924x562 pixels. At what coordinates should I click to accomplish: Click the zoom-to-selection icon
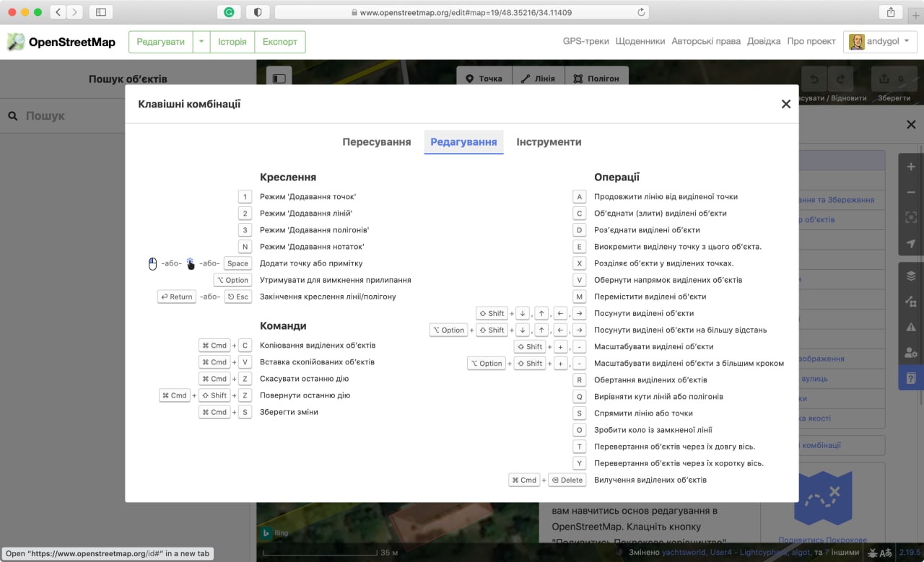click(x=911, y=217)
